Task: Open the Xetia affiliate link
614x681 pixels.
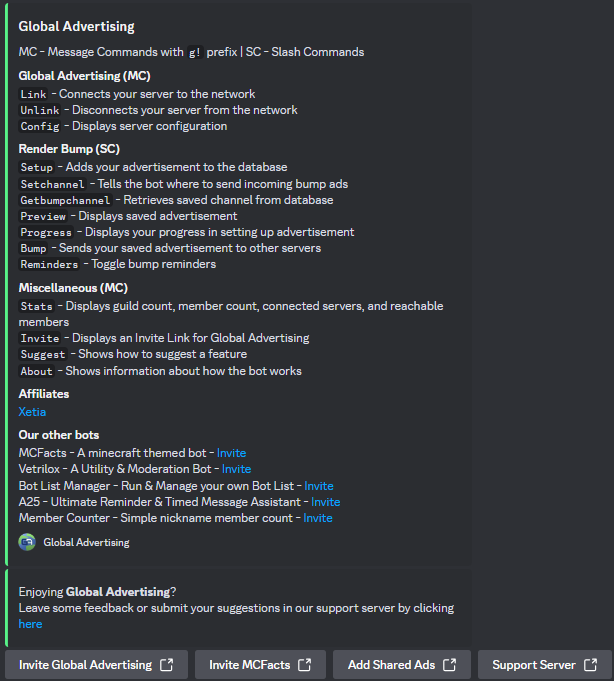Action: point(32,412)
